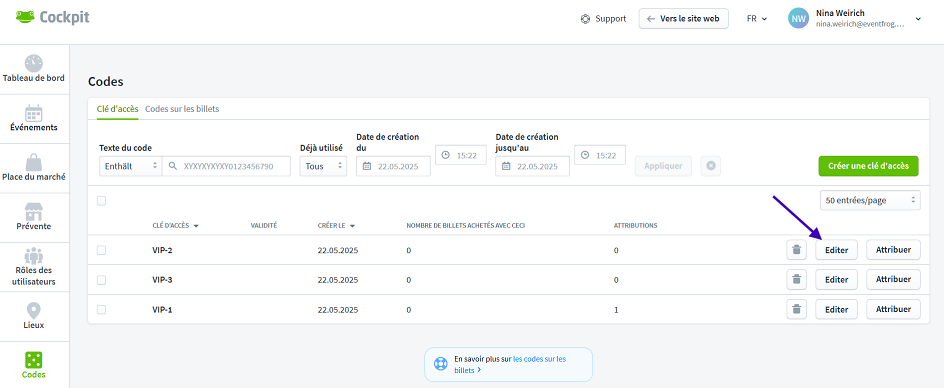Open Prévente shop icon in sidebar

tap(34, 212)
